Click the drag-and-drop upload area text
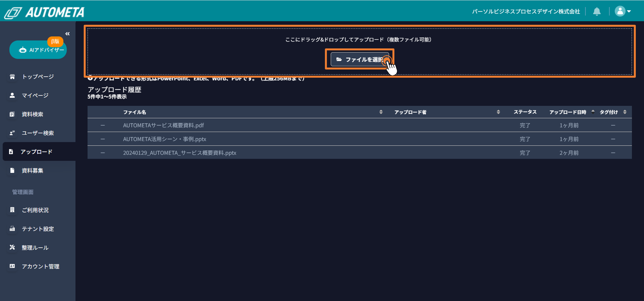 tap(358, 39)
